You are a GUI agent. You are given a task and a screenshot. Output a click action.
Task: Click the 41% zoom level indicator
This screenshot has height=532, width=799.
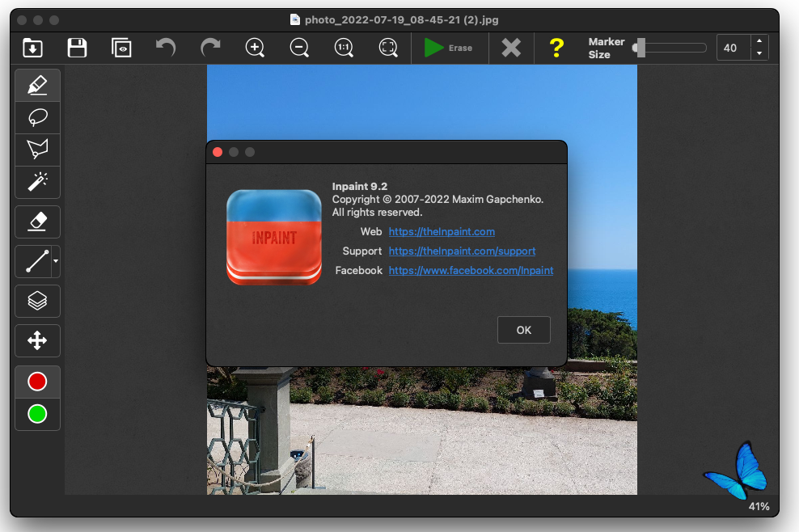click(x=759, y=506)
